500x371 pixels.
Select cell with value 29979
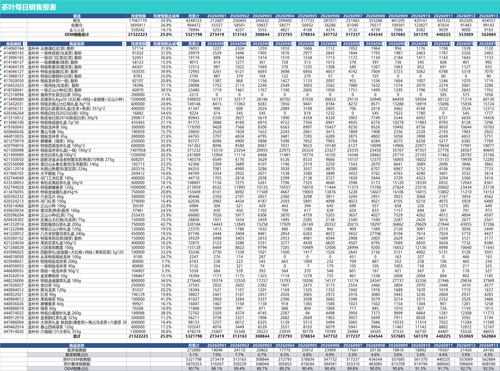tap(194, 53)
